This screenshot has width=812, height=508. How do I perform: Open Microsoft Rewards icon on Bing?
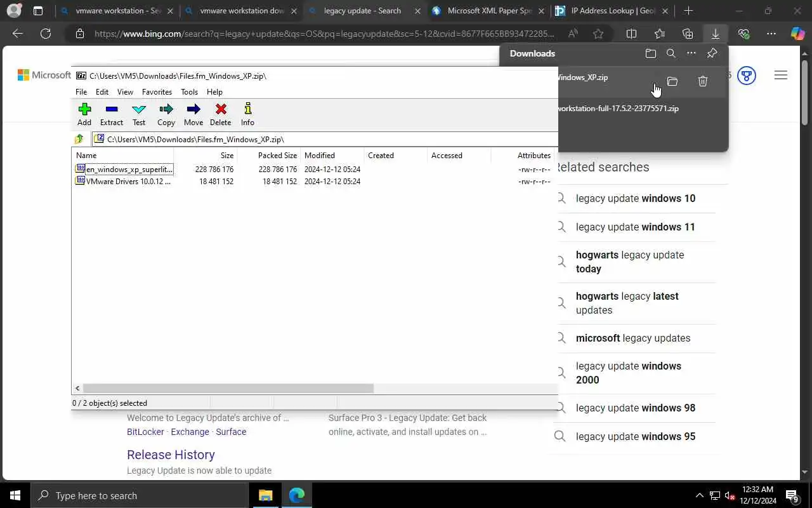click(x=747, y=76)
